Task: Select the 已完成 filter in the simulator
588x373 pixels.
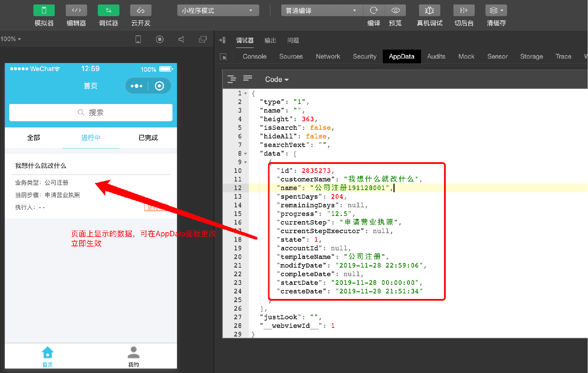Action: [148, 138]
